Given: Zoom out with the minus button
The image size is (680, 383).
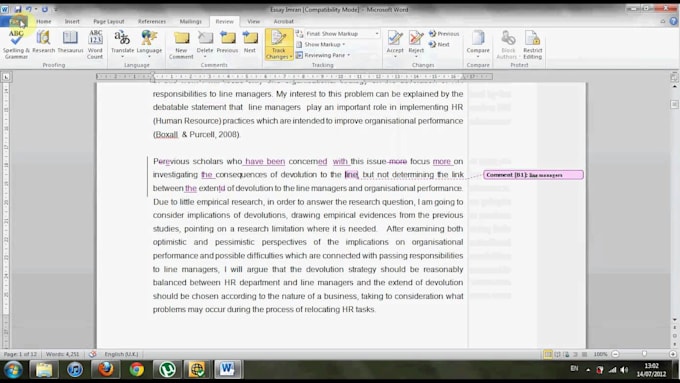Looking at the screenshot, I should click(615, 354).
